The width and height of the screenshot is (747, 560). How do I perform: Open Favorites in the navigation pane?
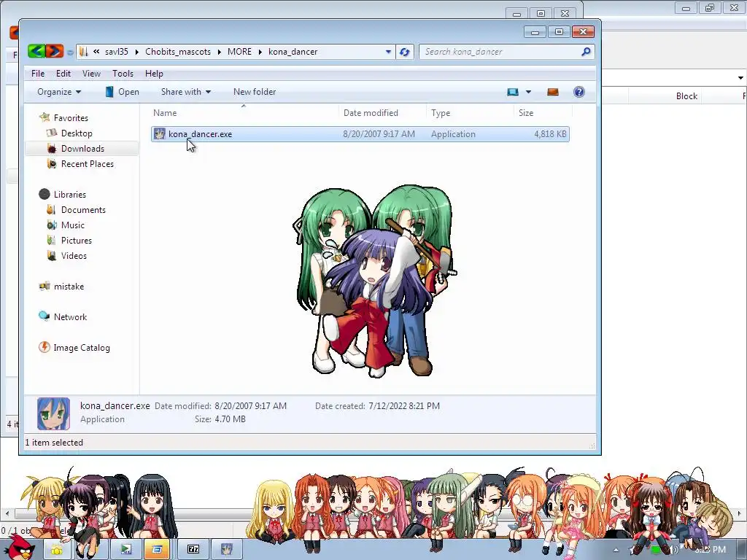click(71, 117)
